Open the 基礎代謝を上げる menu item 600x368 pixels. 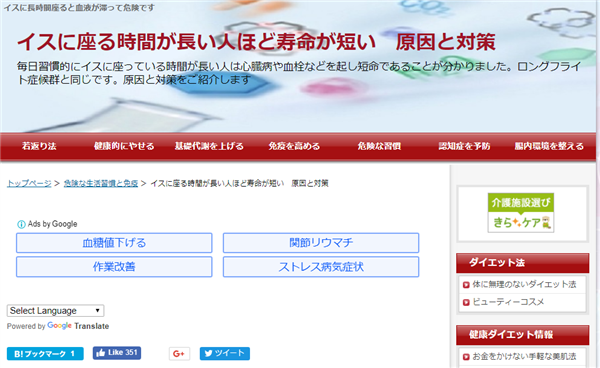tap(209, 146)
